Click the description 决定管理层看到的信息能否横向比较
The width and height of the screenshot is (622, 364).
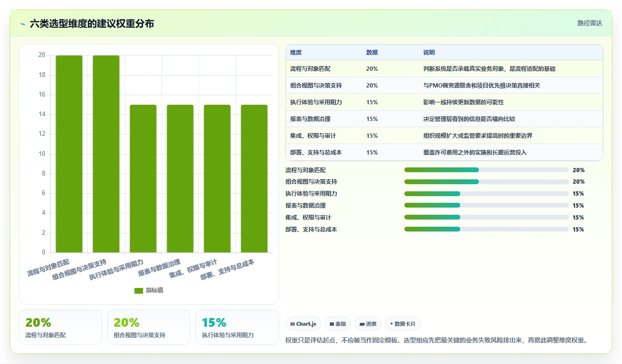(x=469, y=119)
